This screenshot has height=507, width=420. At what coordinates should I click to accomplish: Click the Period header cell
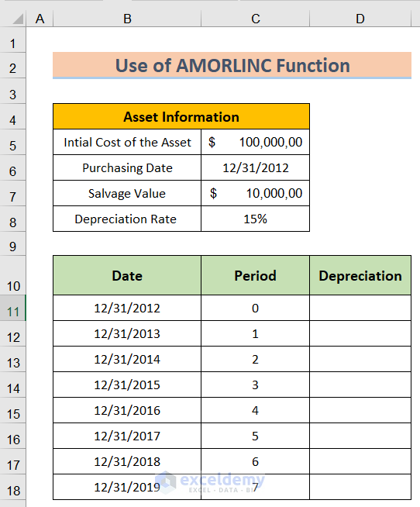[256, 275]
